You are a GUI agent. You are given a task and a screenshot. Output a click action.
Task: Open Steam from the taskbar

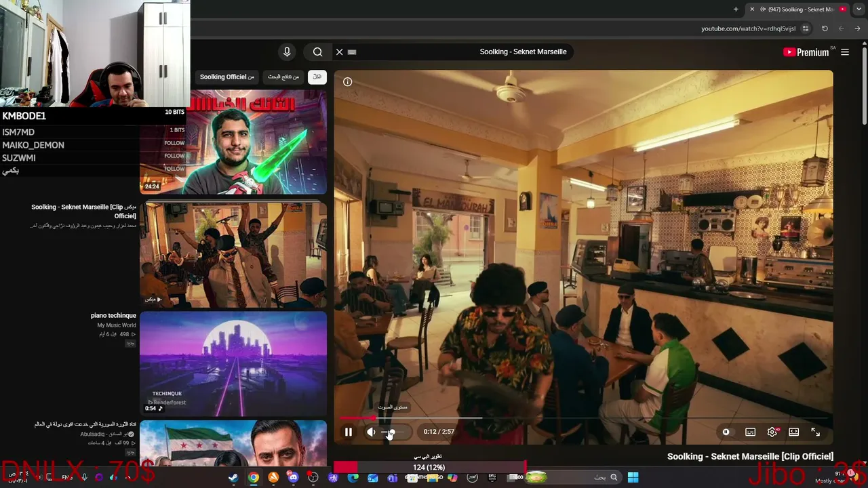tap(233, 477)
